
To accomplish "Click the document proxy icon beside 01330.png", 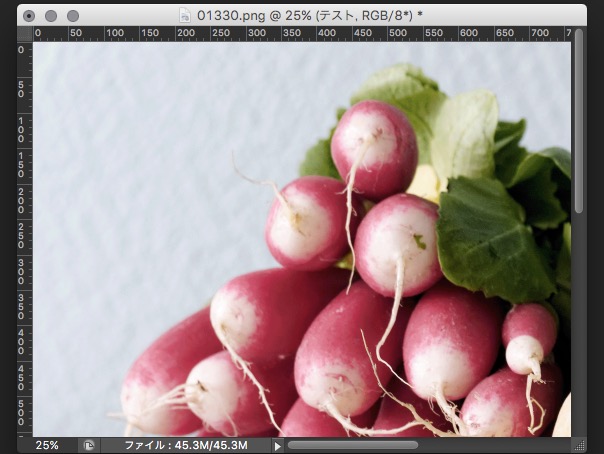I will 184,15.
